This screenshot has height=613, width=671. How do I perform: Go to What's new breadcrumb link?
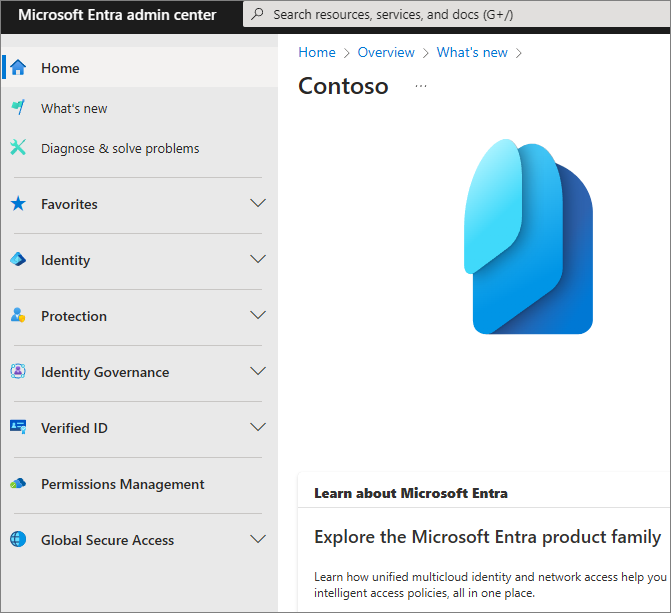[x=472, y=52]
